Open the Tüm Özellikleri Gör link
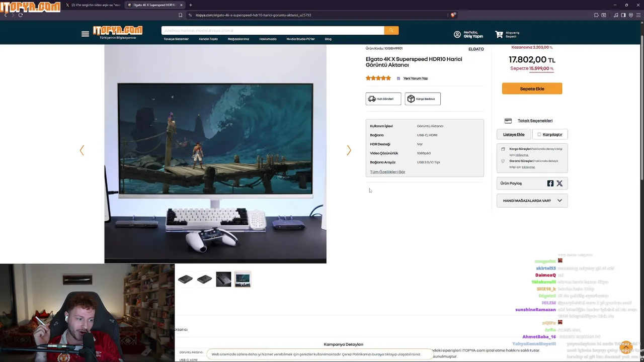The width and height of the screenshot is (644, 362). click(x=387, y=172)
